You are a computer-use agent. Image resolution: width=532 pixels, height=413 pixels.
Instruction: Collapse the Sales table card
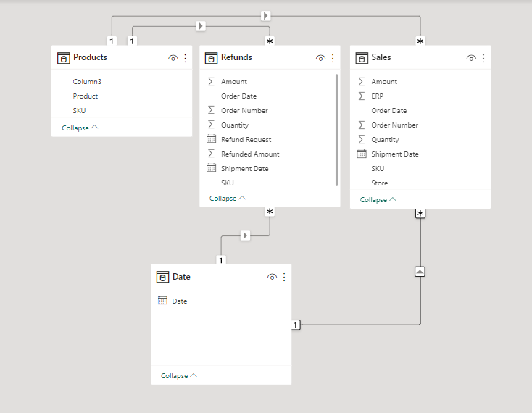click(x=378, y=199)
